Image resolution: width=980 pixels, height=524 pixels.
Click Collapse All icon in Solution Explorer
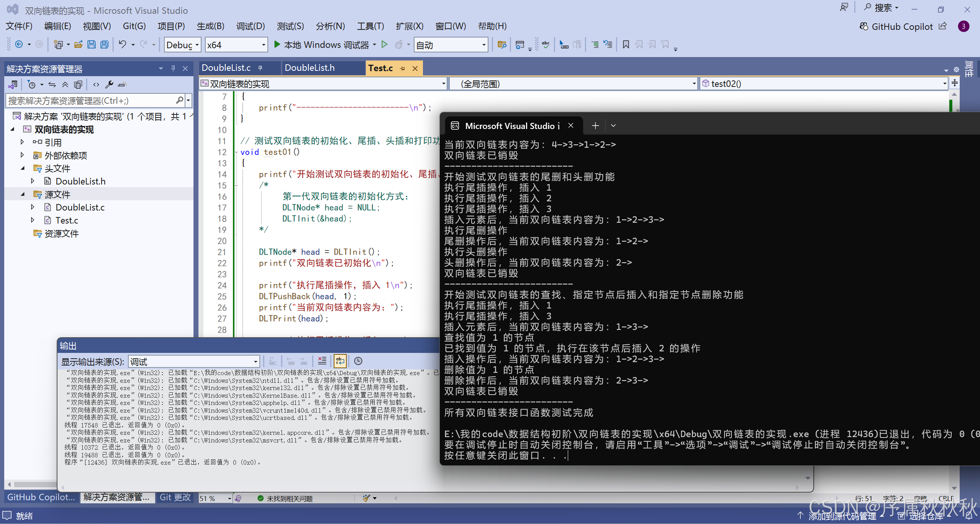coord(65,85)
